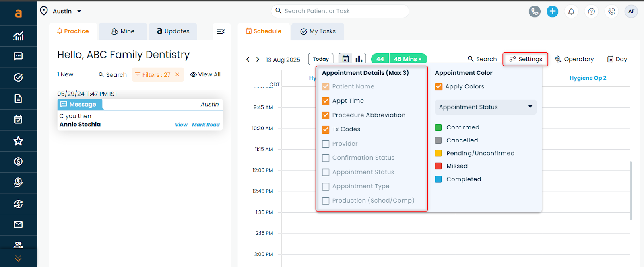
Task: Open the envelope mail icon in sidebar
Action: click(x=18, y=224)
